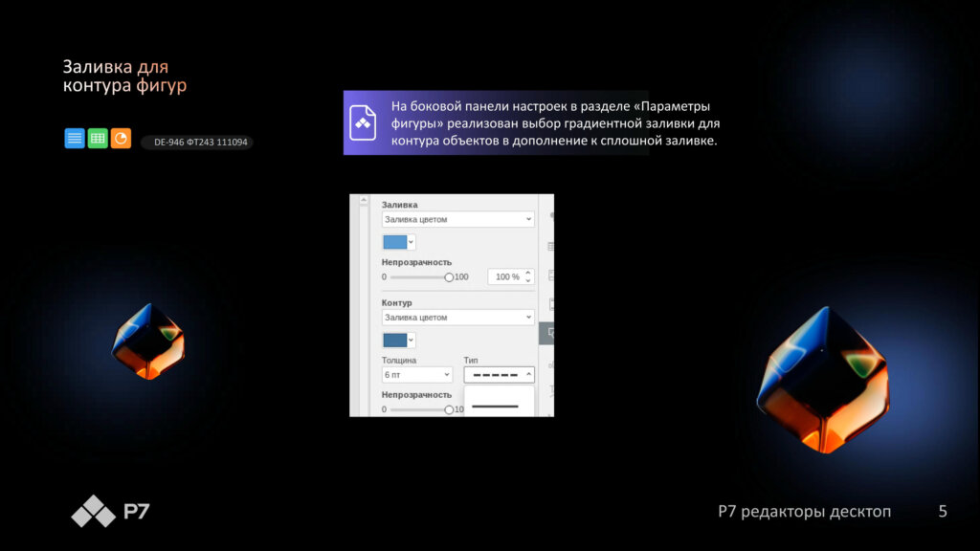980x551 pixels.
Task: Click the fill Непрозрачность slider handle
Action: (x=449, y=276)
